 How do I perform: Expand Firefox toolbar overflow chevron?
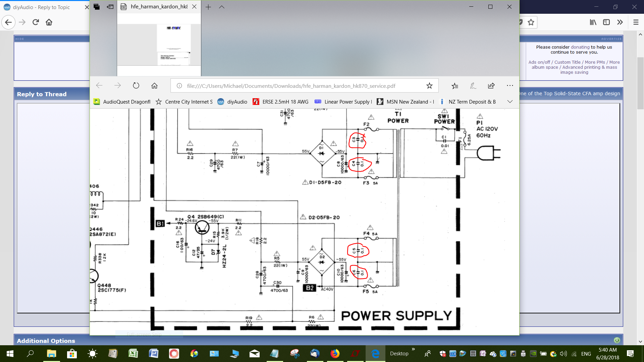(620, 22)
